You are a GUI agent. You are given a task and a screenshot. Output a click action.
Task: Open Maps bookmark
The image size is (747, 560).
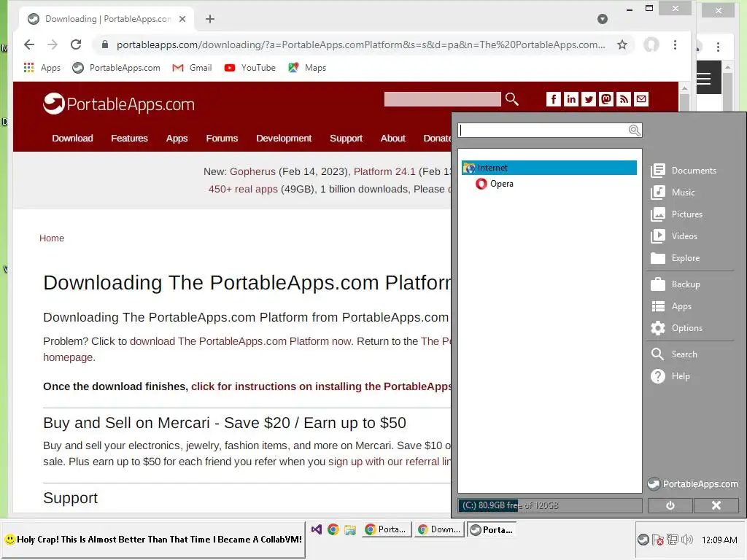(307, 68)
